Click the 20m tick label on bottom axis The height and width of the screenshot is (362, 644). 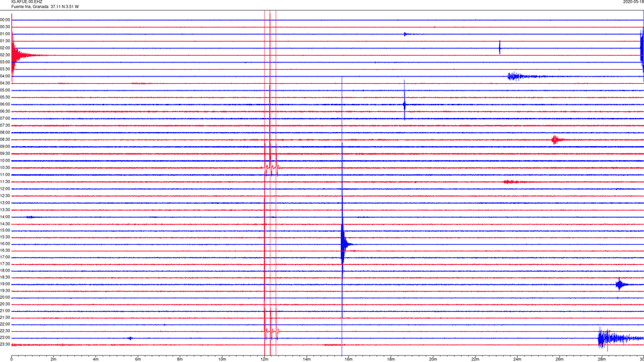[x=433, y=359]
